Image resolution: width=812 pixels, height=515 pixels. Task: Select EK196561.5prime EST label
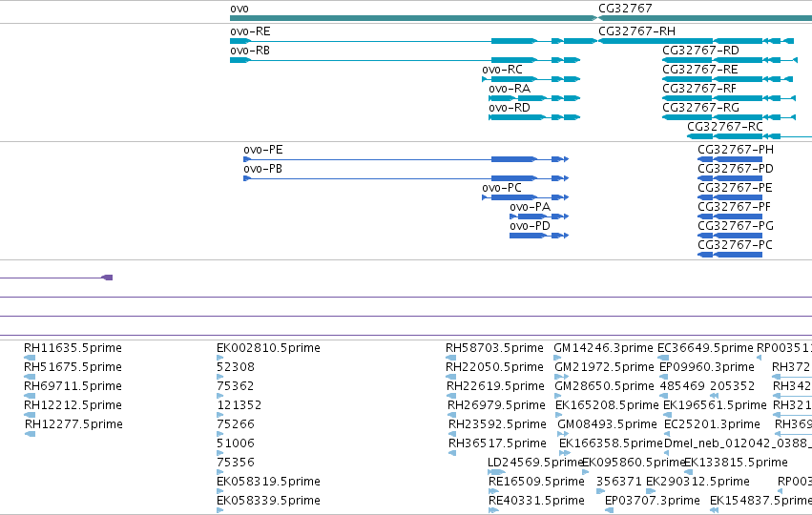pos(715,405)
